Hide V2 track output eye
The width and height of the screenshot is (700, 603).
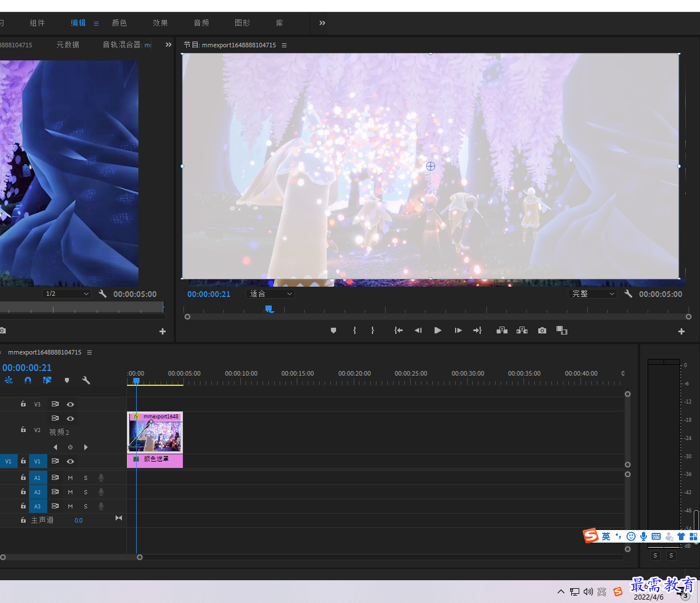[x=71, y=418]
